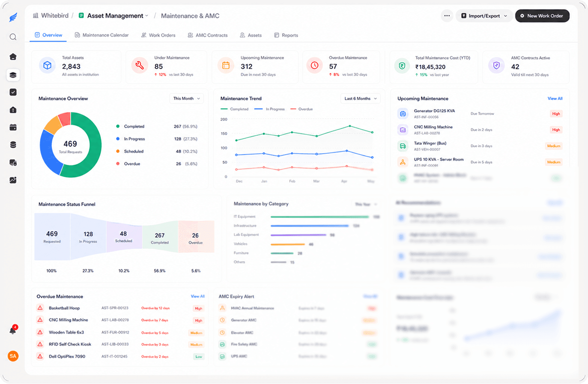
Task: Click the New Work Order button
Action: (542, 16)
